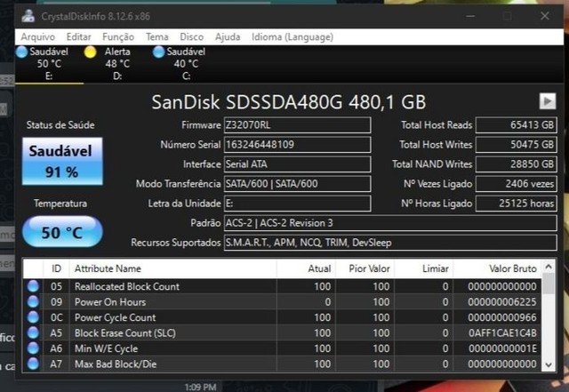The image size is (569, 392).
Task: Open the Arquivo menu
Action: point(37,37)
